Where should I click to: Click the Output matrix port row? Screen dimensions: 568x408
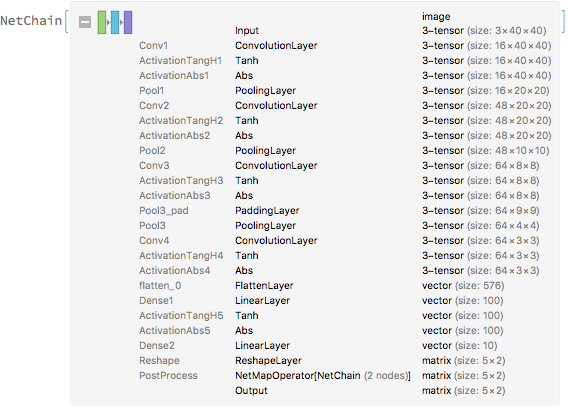[x=370, y=391]
